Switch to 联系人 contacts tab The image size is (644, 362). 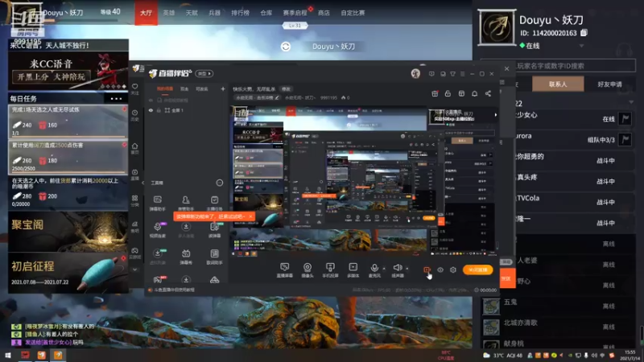(558, 84)
